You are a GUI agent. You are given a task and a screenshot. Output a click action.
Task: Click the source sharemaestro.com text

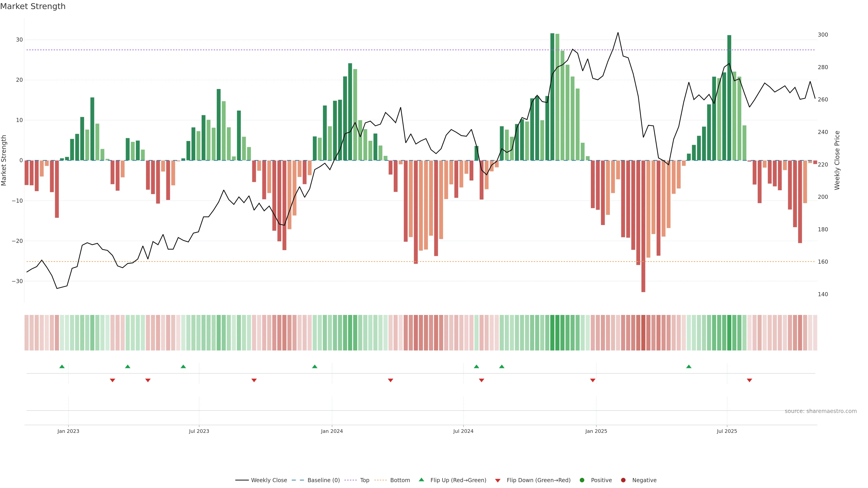[x=821, y=411]
